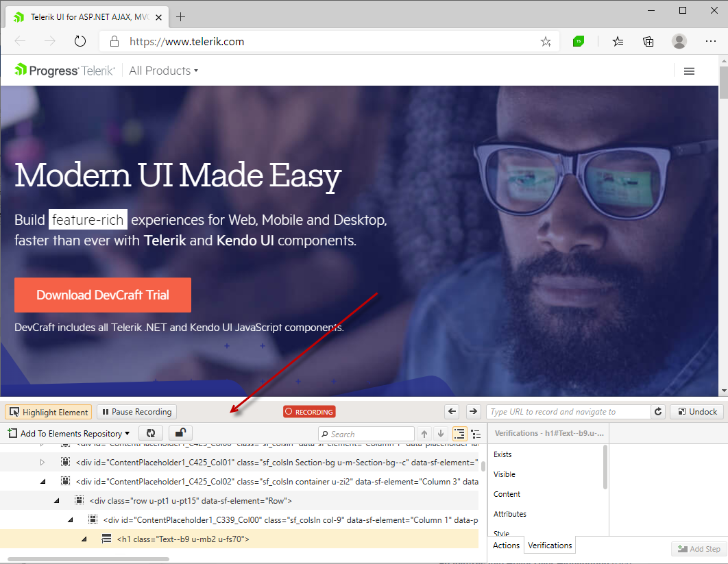Select the Telerik UI for ASP.NET AJAX tab
The image size is (728, 564).
click(87, 17)
